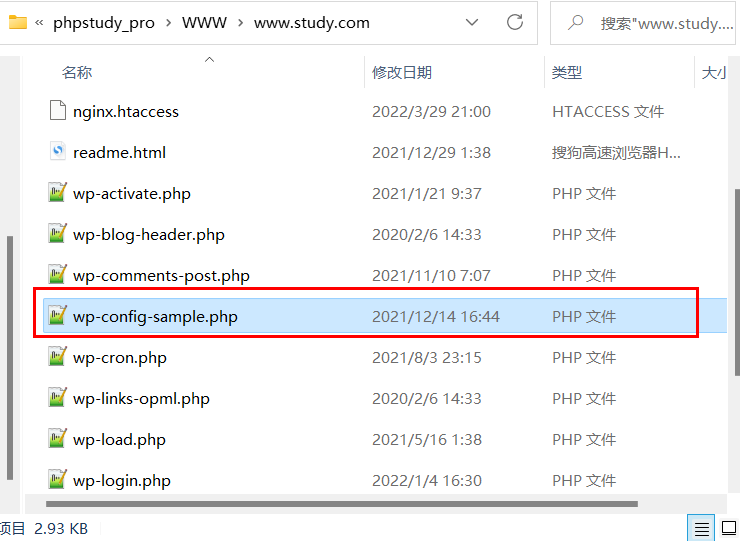Select file name wp-cron.php
Viewport: 740px width, 541px height.
119,358
